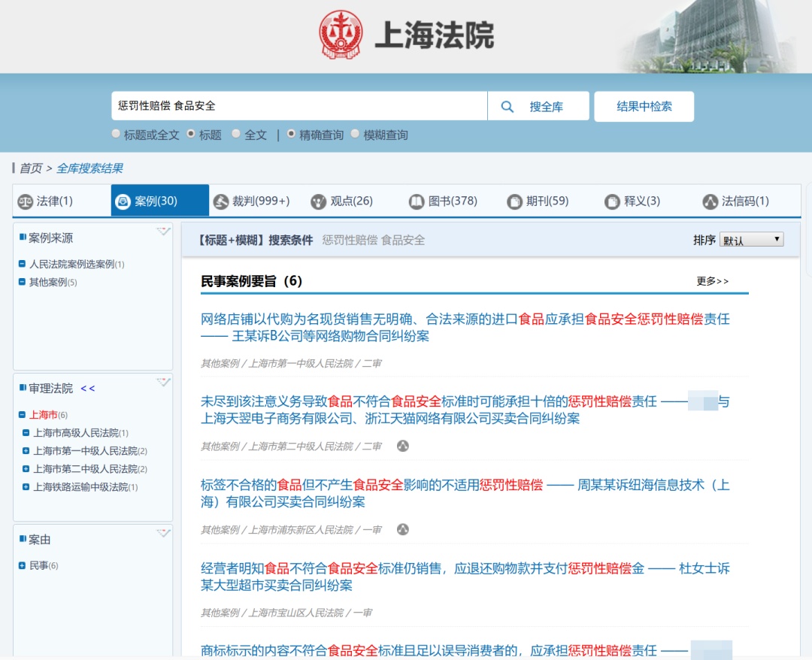Collapse the 上海市(6) tree node
The width and height of the screenshot is (812, 660).
click(22, 415)
